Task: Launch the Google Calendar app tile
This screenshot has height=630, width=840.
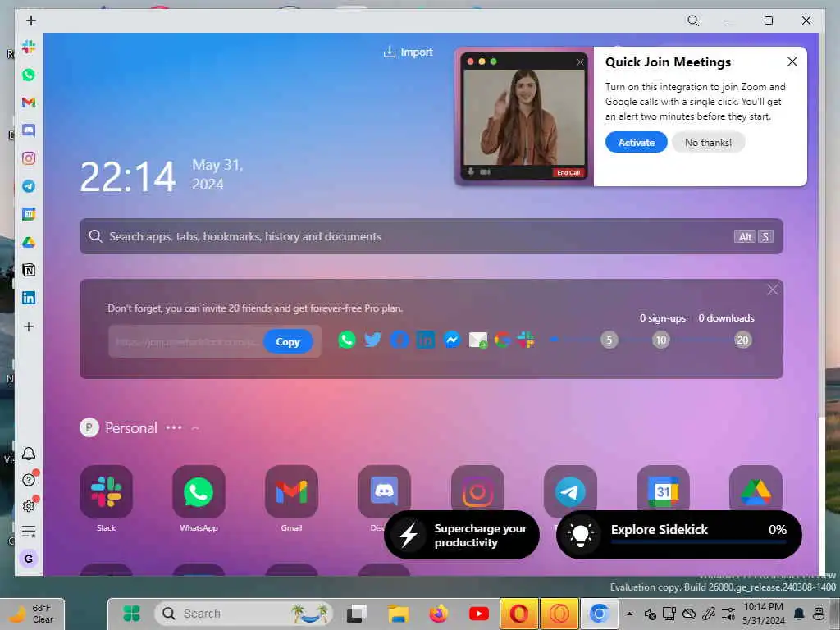Action: (x=663, y=489)
